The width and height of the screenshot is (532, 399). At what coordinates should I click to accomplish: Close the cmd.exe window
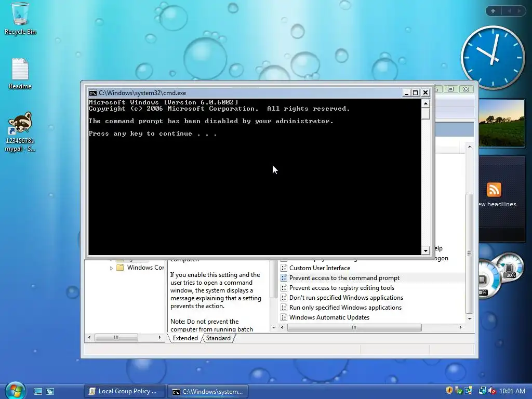coord(425,92)
